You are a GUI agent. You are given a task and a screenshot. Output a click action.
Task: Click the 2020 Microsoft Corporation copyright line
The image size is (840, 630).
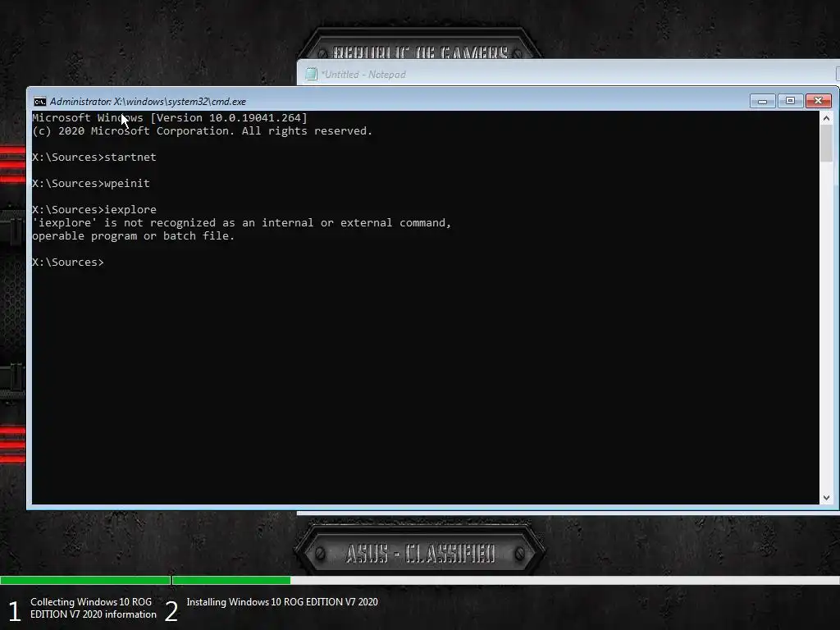[x=202, y=131]
